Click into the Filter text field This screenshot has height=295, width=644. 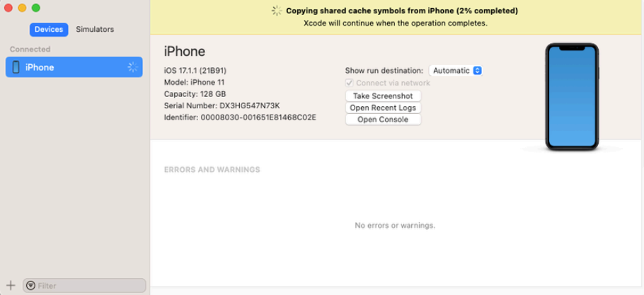point(88,286)
